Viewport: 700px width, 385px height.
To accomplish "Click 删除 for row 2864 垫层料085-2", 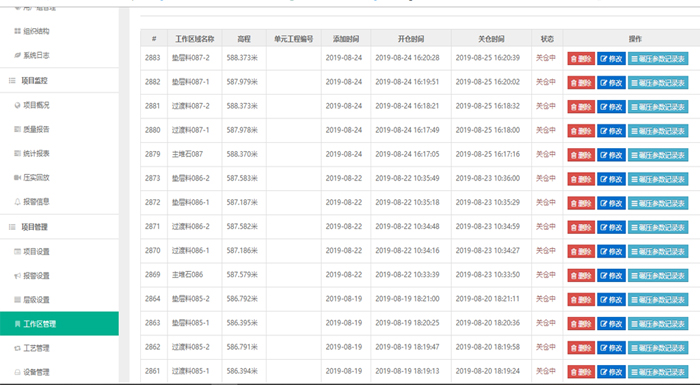I will [581, 300].
